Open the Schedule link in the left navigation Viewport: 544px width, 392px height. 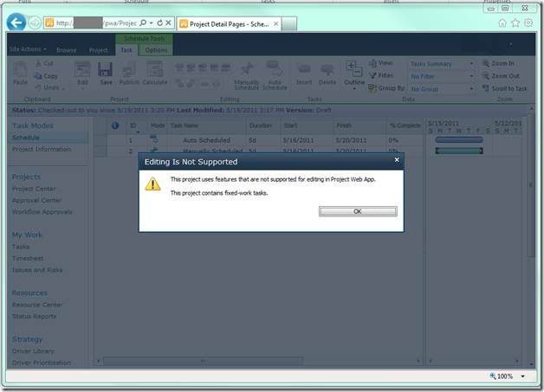tap(26, 138)
